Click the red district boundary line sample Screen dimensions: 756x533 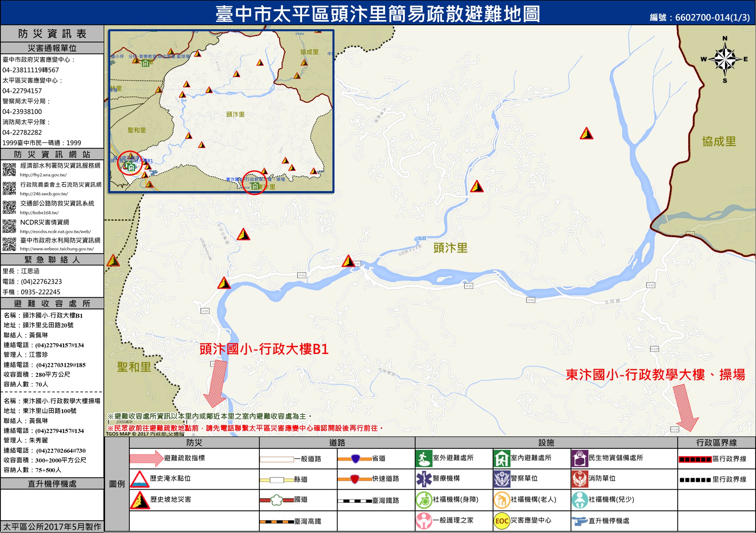click(695, 459)
